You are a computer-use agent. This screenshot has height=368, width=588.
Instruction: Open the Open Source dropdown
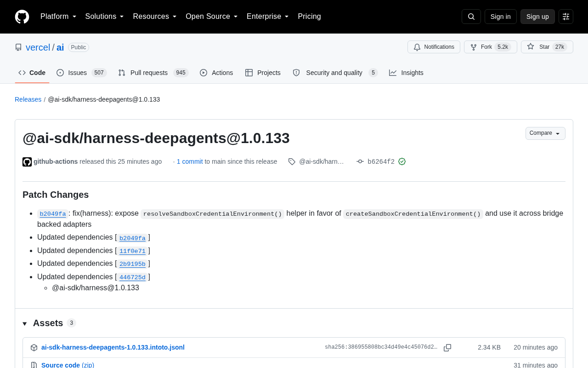(x=212, y=17)
